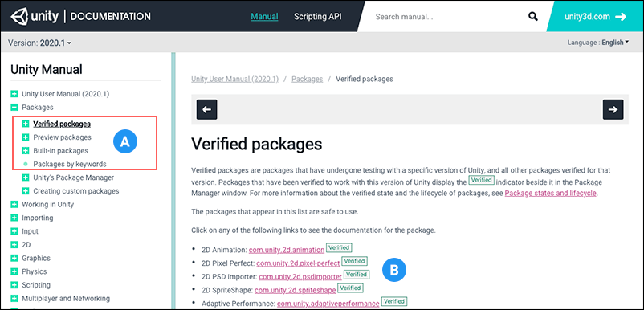Click the Verified packages page heading

coord(257,144)
